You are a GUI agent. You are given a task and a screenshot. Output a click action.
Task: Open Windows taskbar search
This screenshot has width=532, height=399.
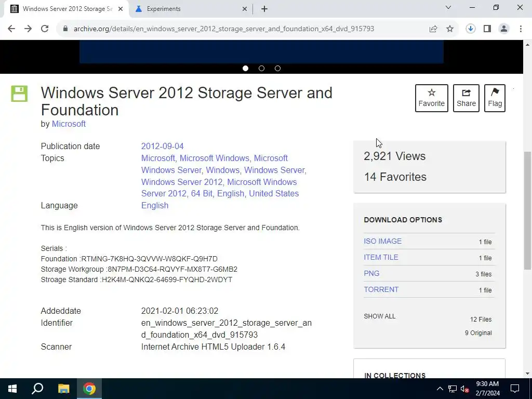[37, 389]
